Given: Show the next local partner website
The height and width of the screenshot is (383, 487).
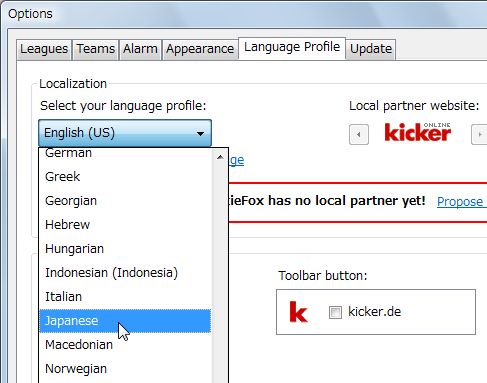Looking at the screenshot, I should click(479, 135).
